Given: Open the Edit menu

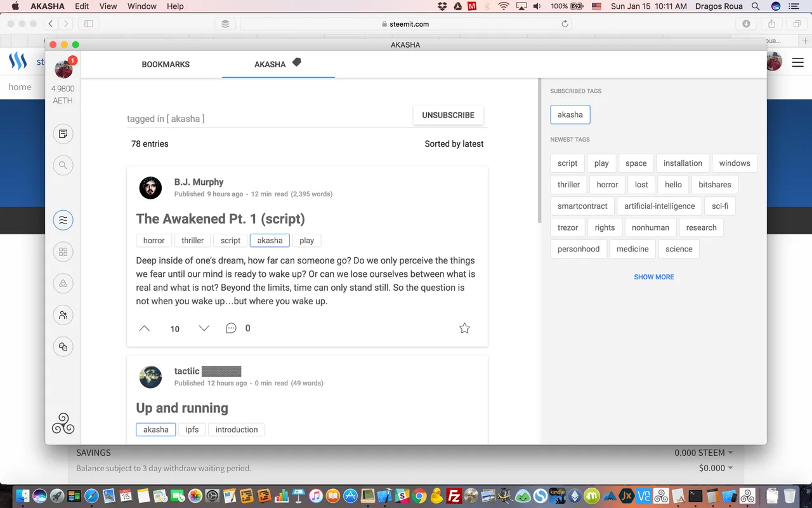Looking at the screenshot, I should click(x=82, y=6).
